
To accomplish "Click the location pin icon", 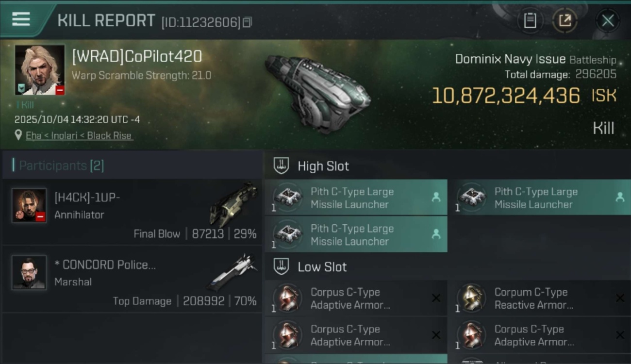I will [18, 136].
